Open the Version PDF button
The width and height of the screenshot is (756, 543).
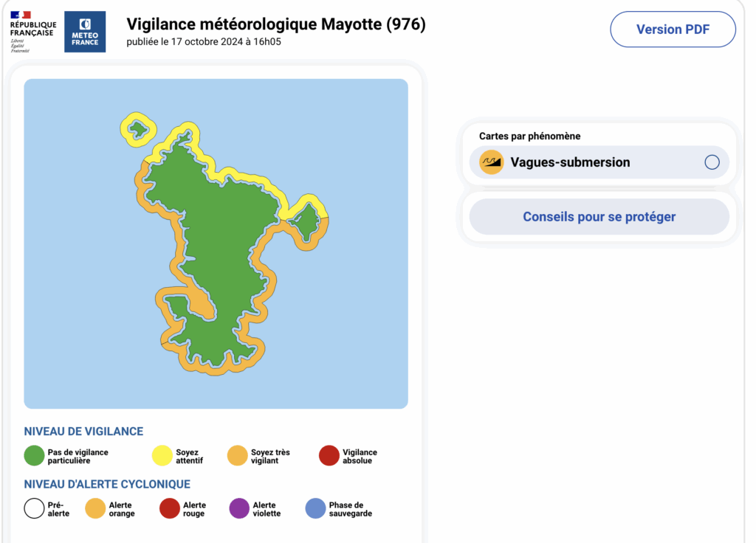[x=673, y=30]
